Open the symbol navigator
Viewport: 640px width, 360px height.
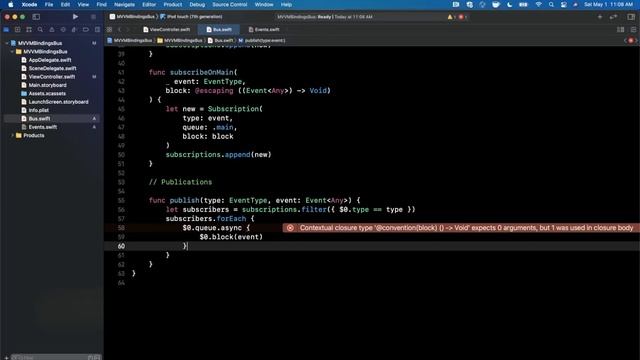point(29,30)
